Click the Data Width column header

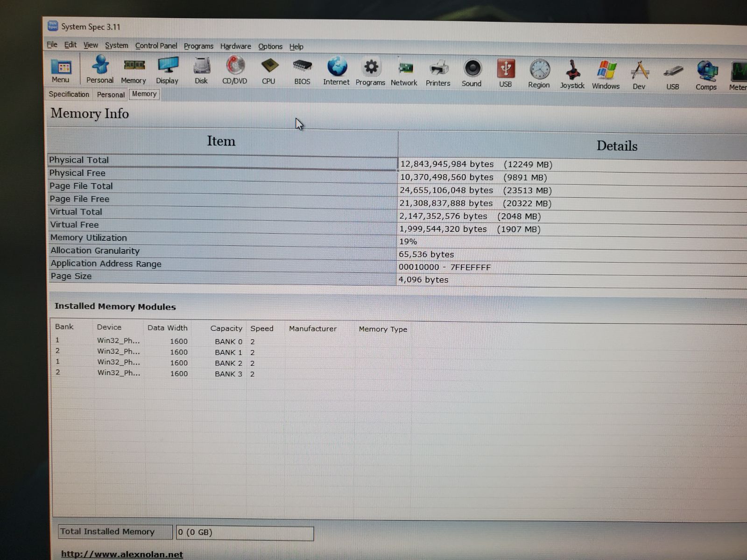[x=168, y=328]
